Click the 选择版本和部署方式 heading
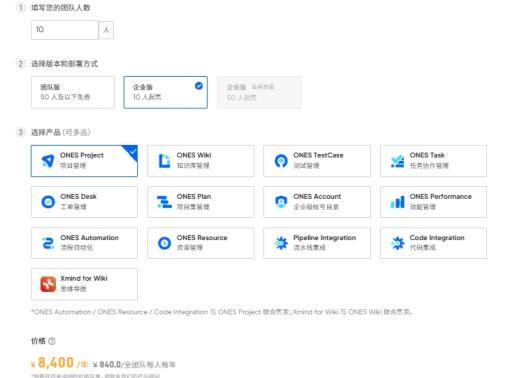Image resolution: width=508 pixels, height=378 pixels. (64, 64)
